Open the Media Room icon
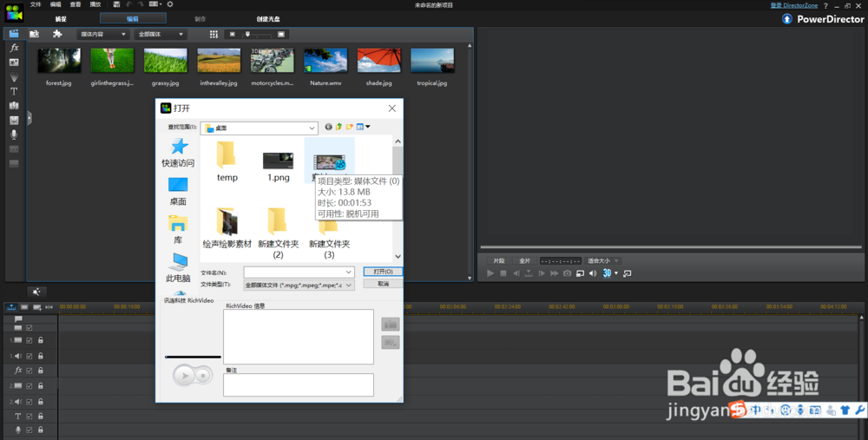Viewport: 868px width, 440px height. (14, 34)
